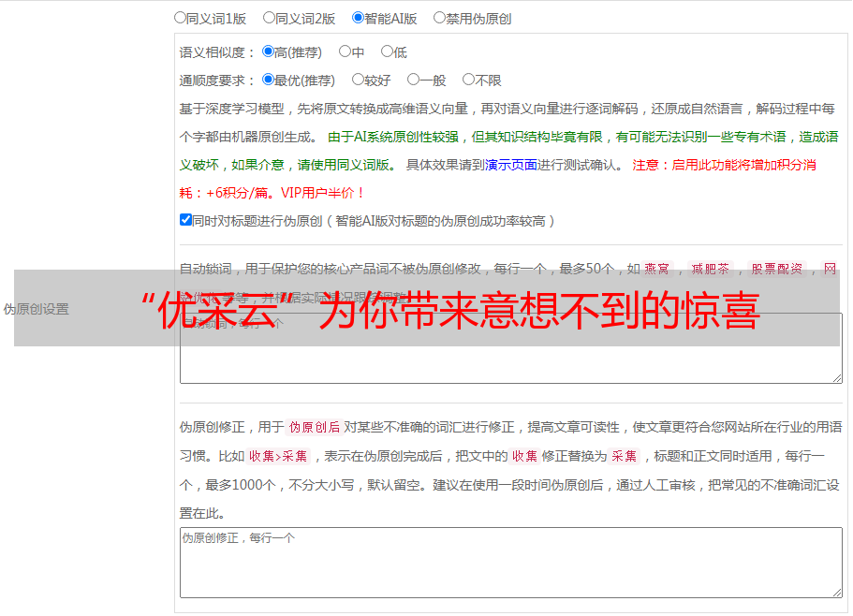Open the 演示页面 demo link
This screenshot has width=853, height=616.
(x=511, y=165)
